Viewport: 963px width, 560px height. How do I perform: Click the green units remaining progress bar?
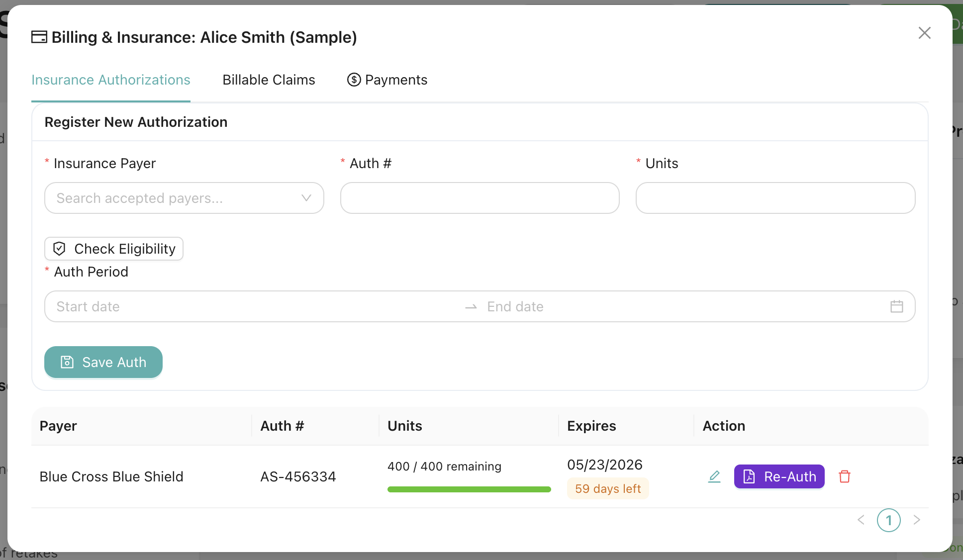pos(469,489)
